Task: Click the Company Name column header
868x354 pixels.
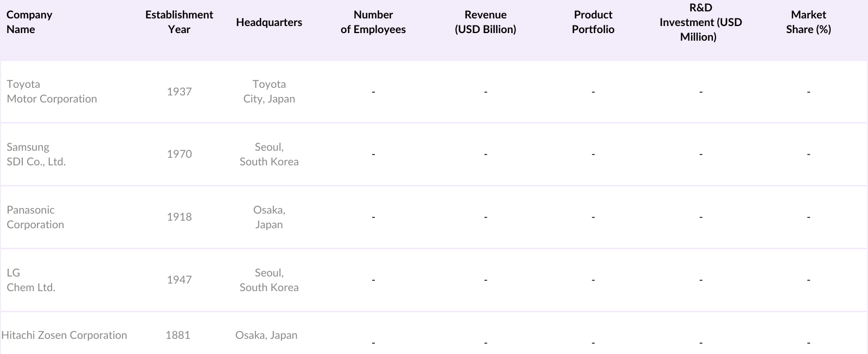Action: pos(29,22)
